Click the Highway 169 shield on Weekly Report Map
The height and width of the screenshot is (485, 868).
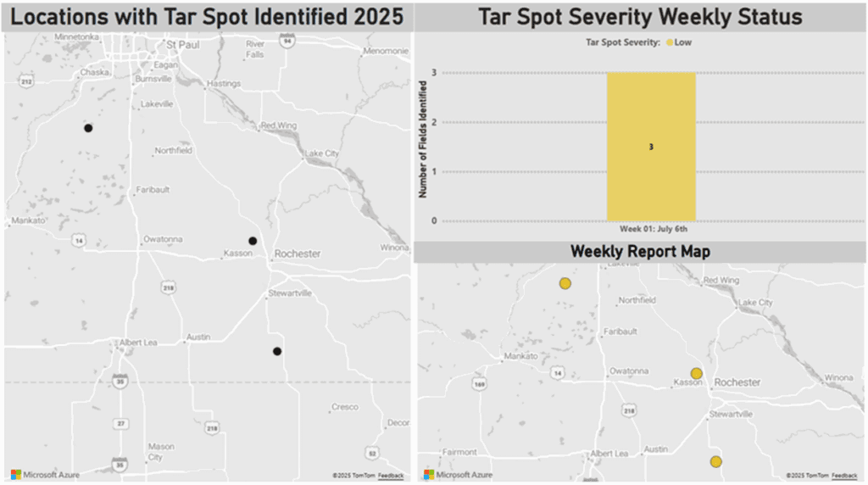pos(480,384)
